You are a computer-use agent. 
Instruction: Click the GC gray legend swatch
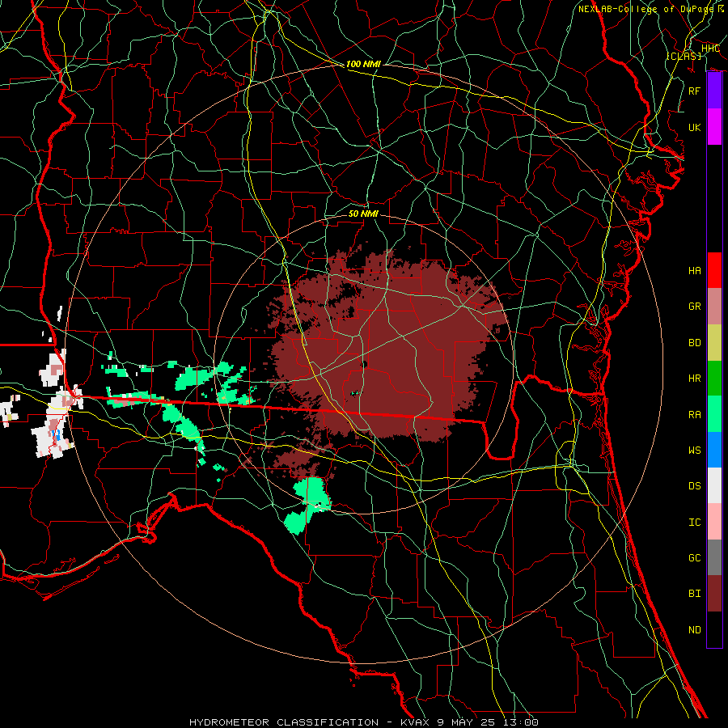[x=714, y=557]
